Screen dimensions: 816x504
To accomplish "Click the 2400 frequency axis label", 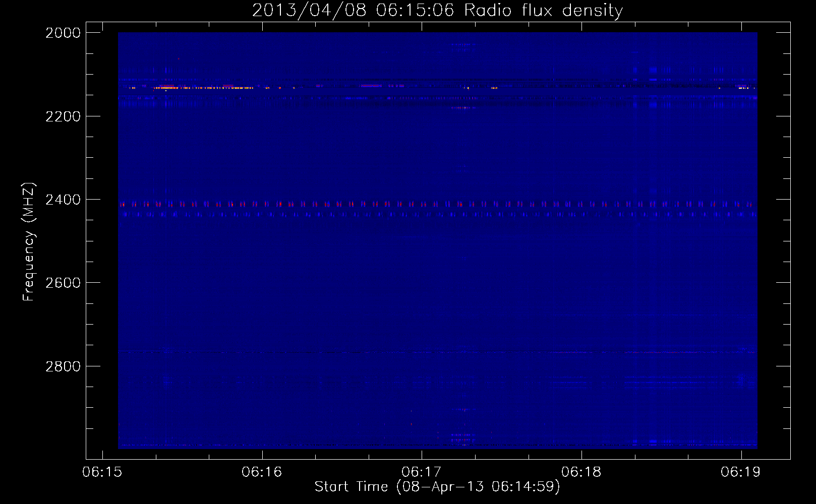I will click(x=63, y=200).
